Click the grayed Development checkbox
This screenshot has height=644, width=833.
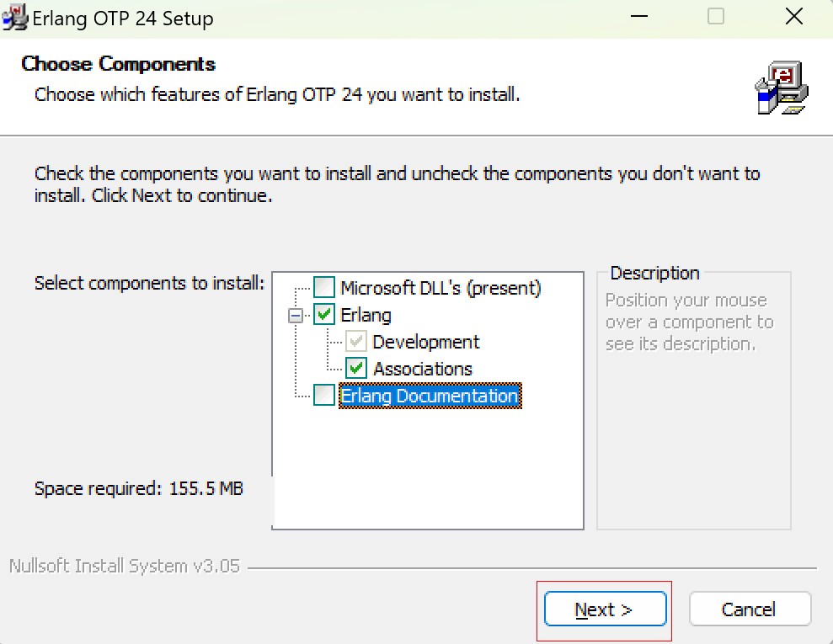pos(356,342)
